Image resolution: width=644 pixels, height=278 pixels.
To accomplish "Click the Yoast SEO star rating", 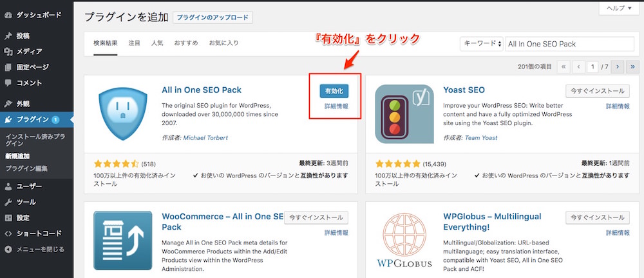I will [x=398, y=164].
